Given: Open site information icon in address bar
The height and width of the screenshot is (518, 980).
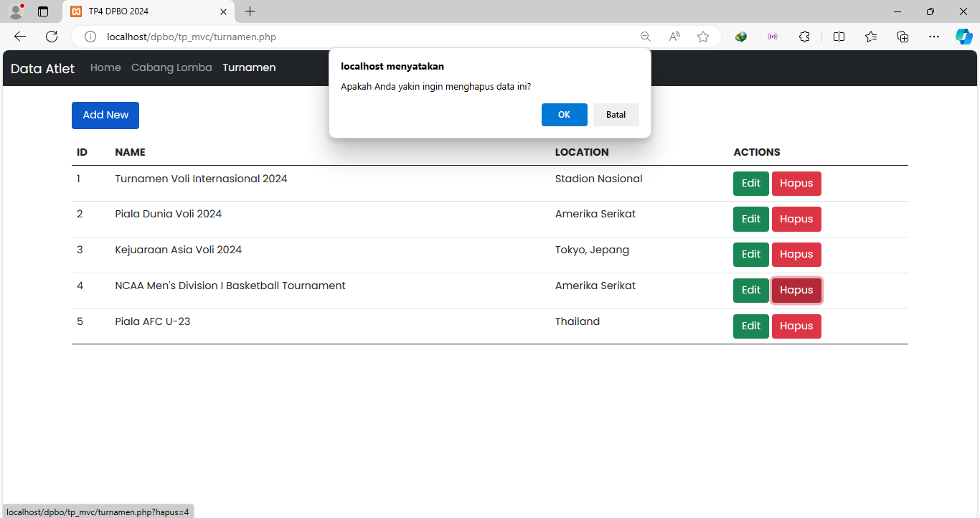Looking at the screenshot, I should 90,37.
